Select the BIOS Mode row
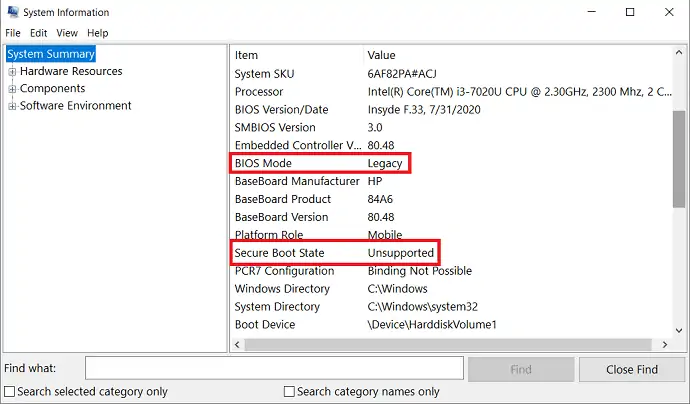 (x=451, y=163)
